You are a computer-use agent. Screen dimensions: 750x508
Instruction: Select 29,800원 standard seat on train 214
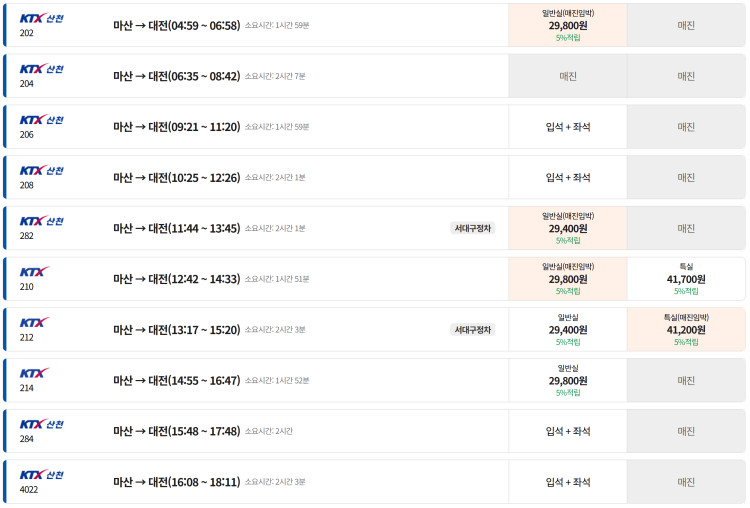(568, 380)
